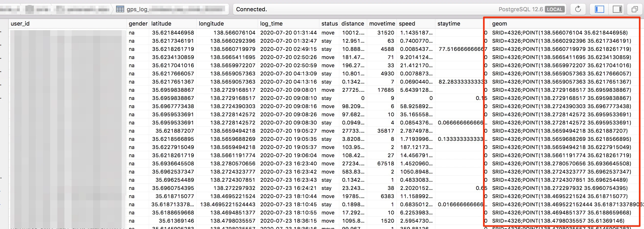Click speed cell 21.412170...
644x229 pixels.
416,65
